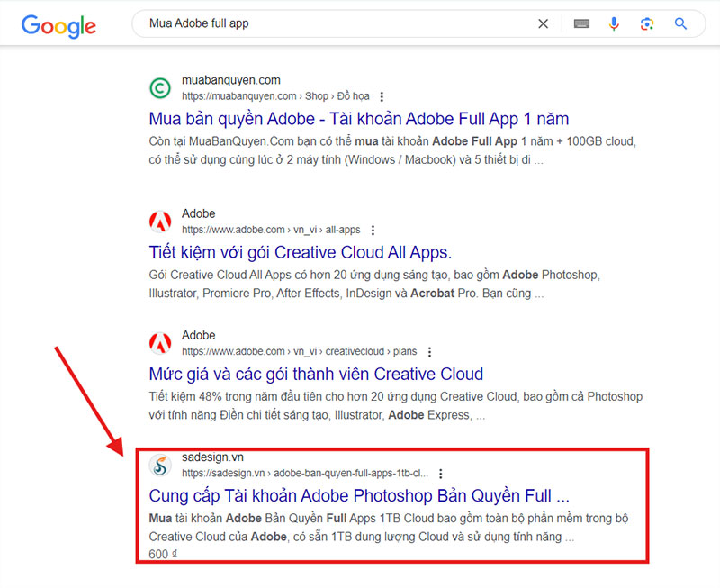This screenshot has height=588, width=720.
Task: Open more options for the muabanquyen.com result
Action: [x=382, y=96]
